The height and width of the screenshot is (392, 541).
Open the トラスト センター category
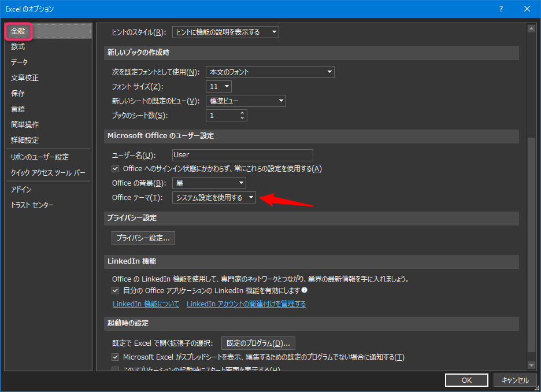(49, 205)
